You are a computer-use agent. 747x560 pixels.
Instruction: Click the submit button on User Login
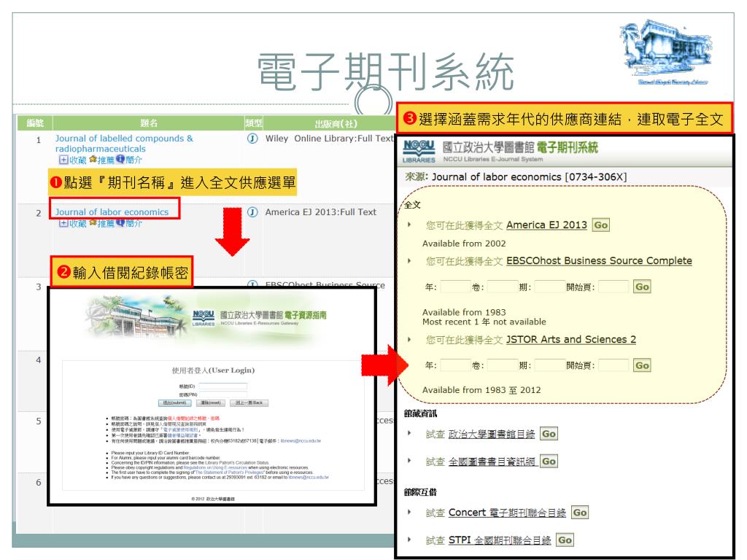[175, 402]
